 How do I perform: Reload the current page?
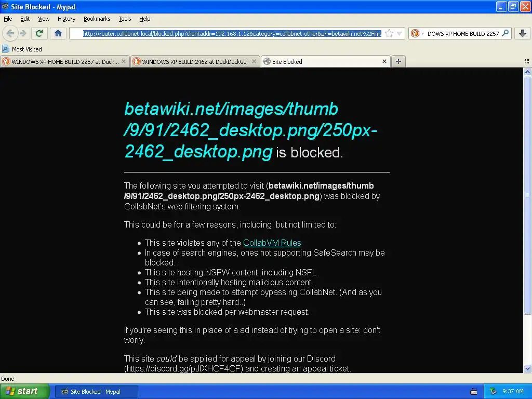(x=39, y=33)
